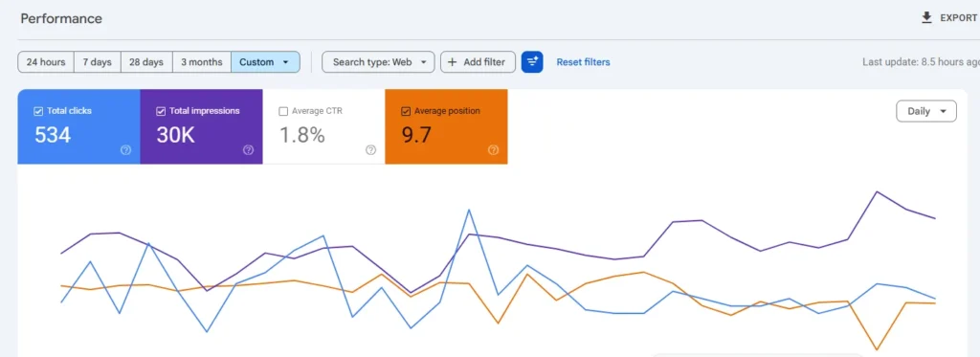Open the Daily granularity dropdown
This screenshot has width=980, height=357.
(926, 111)
